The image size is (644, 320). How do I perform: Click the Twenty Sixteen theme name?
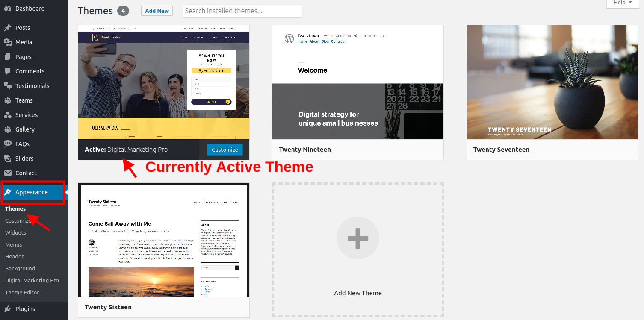pyautogui.click(x=108, y=307)
